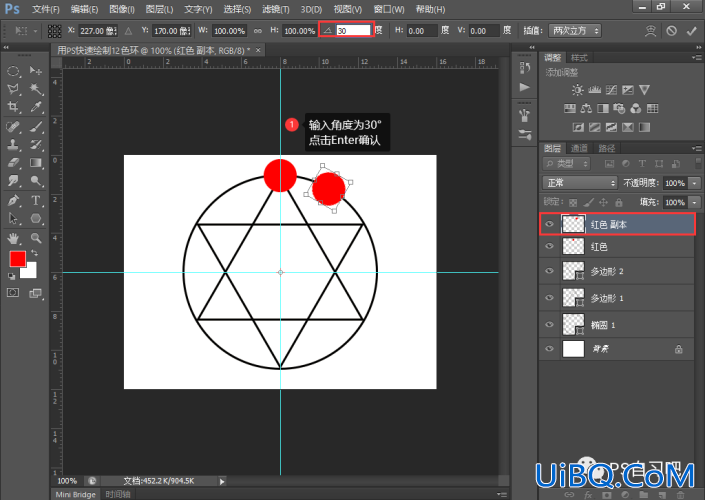Select the Hand tool
The height and width of the screenshot is (500, 705).
pyautogui.click(x=13, y=238)
